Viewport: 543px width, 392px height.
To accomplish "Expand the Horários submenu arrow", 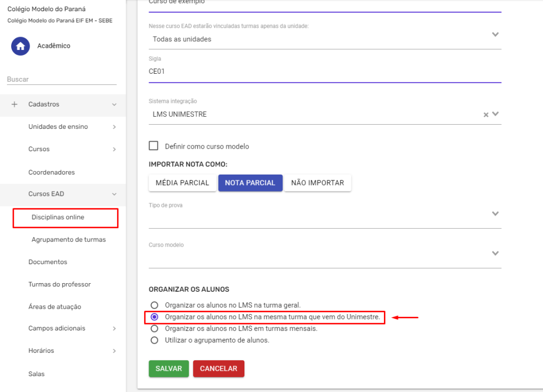I will point(114,351).
